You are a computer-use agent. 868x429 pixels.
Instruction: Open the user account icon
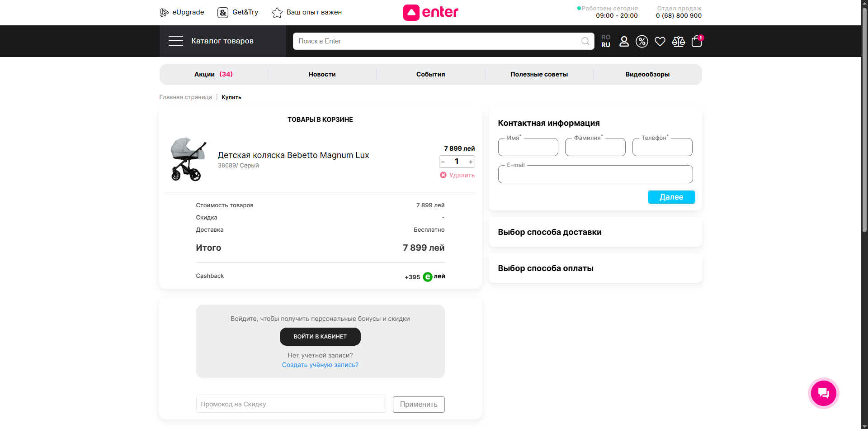pyautogui.click(x=624, y=42)
